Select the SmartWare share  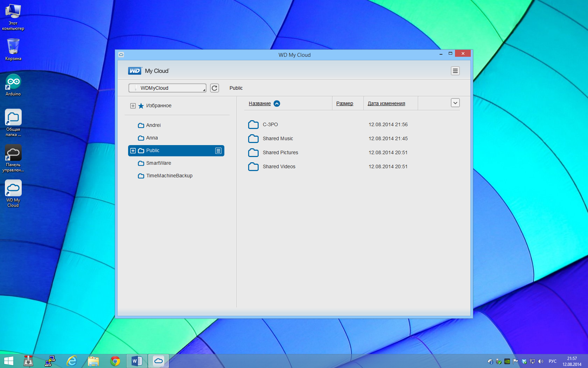(159, 163)
